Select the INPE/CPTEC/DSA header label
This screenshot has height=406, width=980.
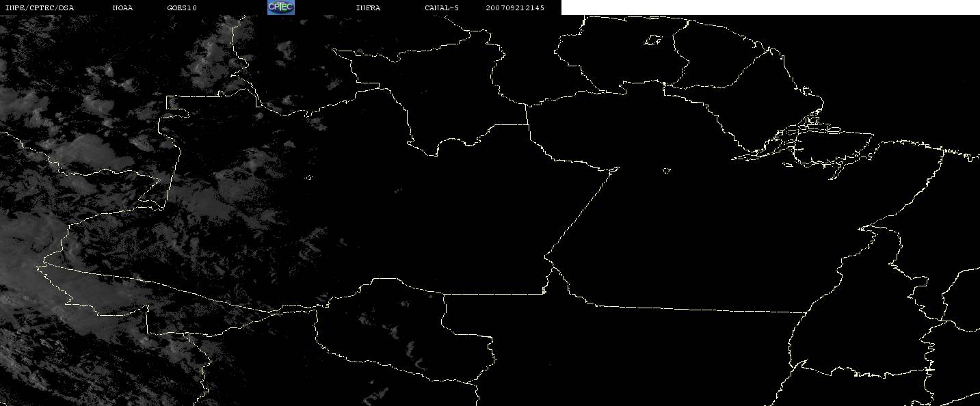[39, 8]
